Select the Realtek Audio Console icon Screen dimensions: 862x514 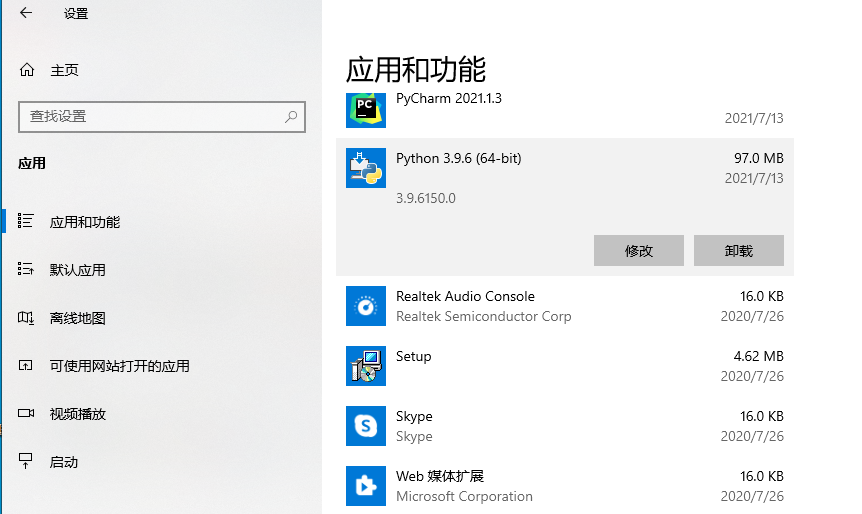point(366,306)
